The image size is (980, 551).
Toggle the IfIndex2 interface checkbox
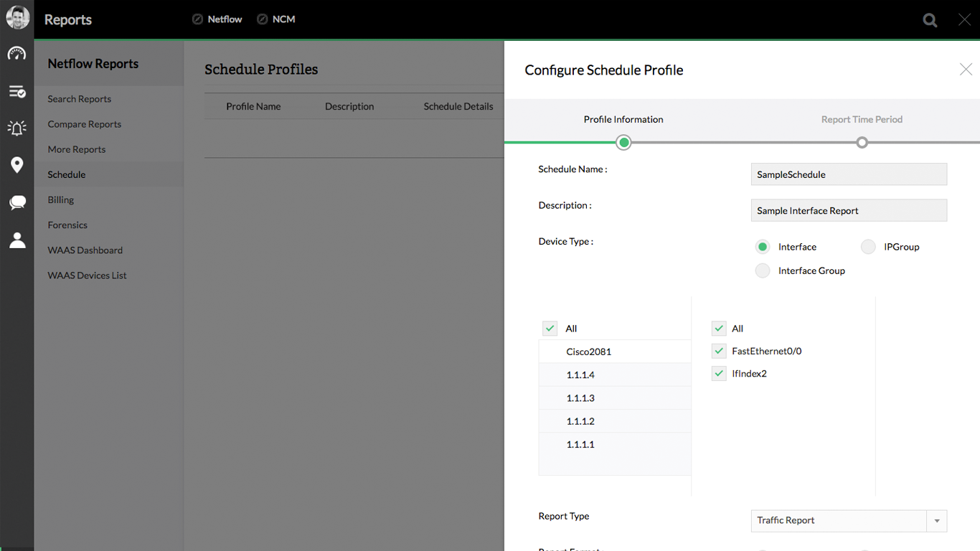pyautogui.click(x=719, y=374)
